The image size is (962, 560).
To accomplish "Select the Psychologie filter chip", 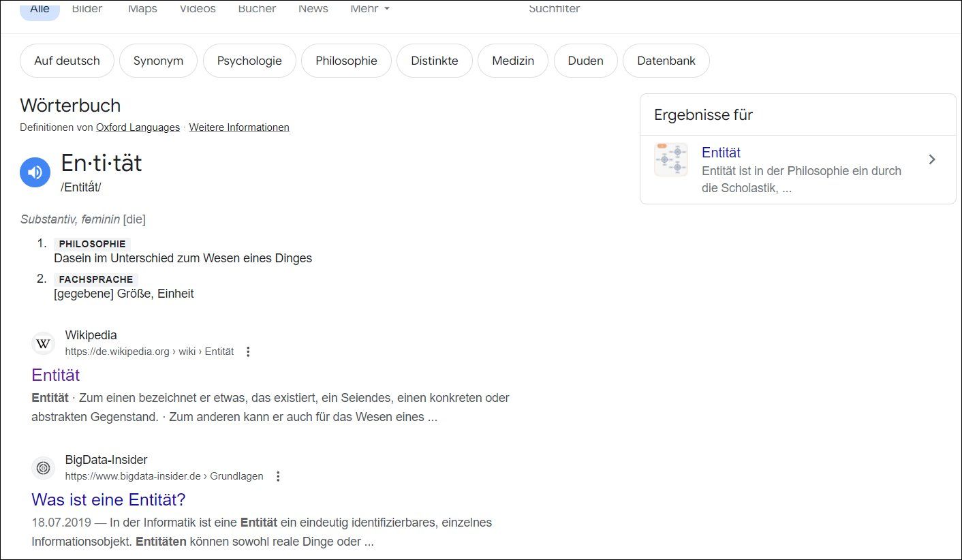I will (x=249, y=61).
